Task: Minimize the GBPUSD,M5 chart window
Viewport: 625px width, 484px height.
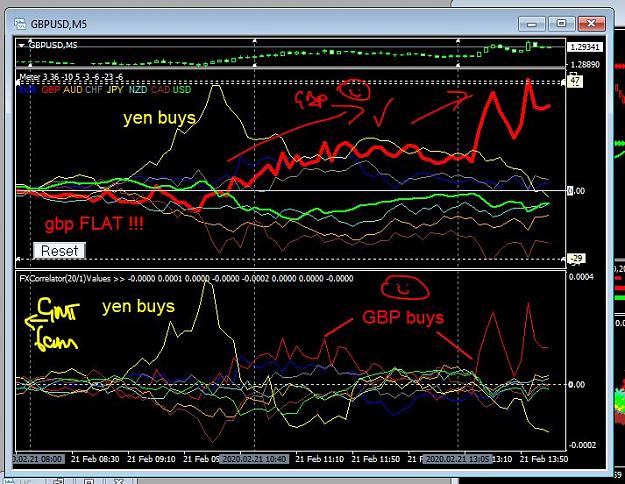Action: [x=532, y=24]
